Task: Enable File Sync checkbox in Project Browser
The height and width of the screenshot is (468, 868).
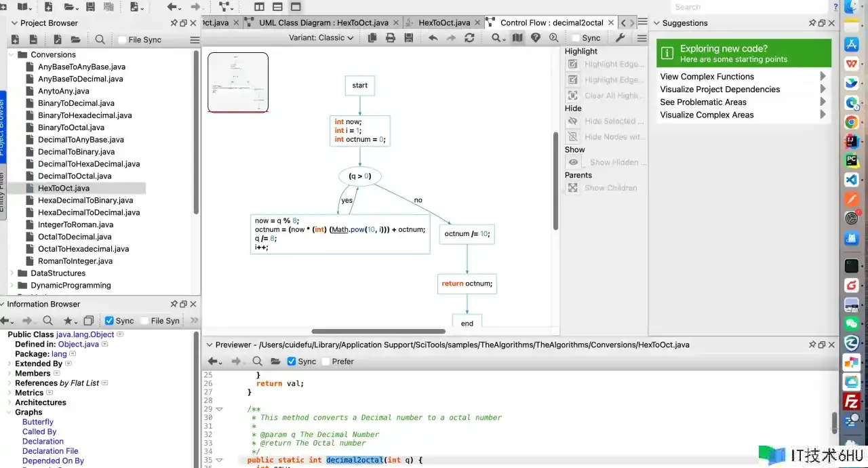Action: click(123, 40)
